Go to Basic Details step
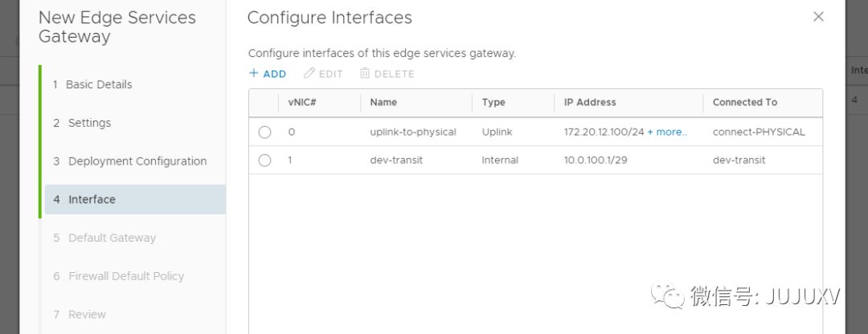Screen dimensions: 868x334 tap(99, 84)
